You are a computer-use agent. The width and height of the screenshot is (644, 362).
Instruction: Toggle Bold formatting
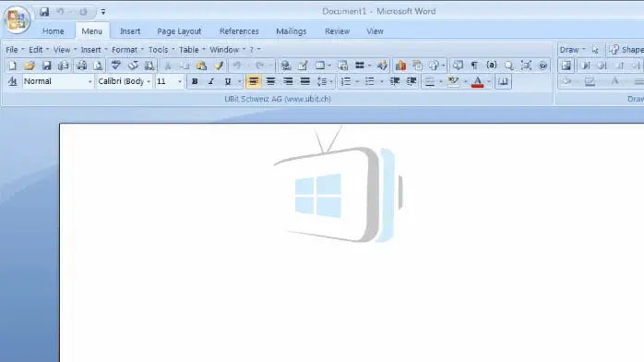[195, 82]
